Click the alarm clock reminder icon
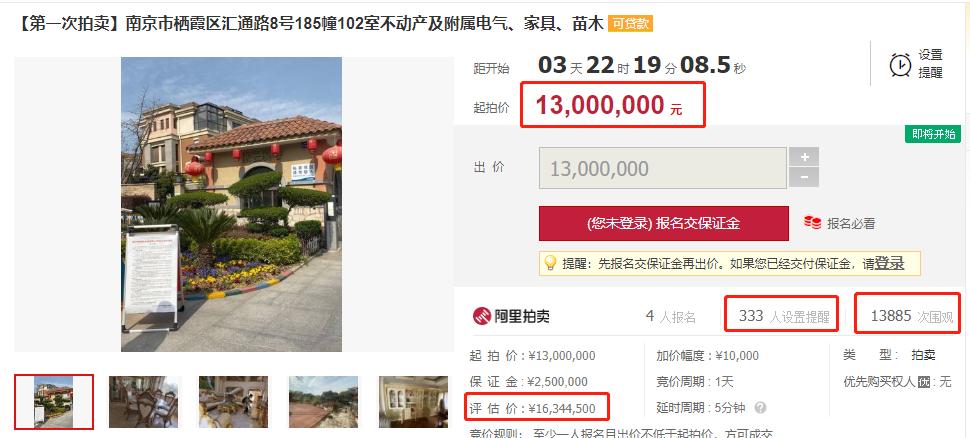The image size is (970, 438). tap(900, 64)
